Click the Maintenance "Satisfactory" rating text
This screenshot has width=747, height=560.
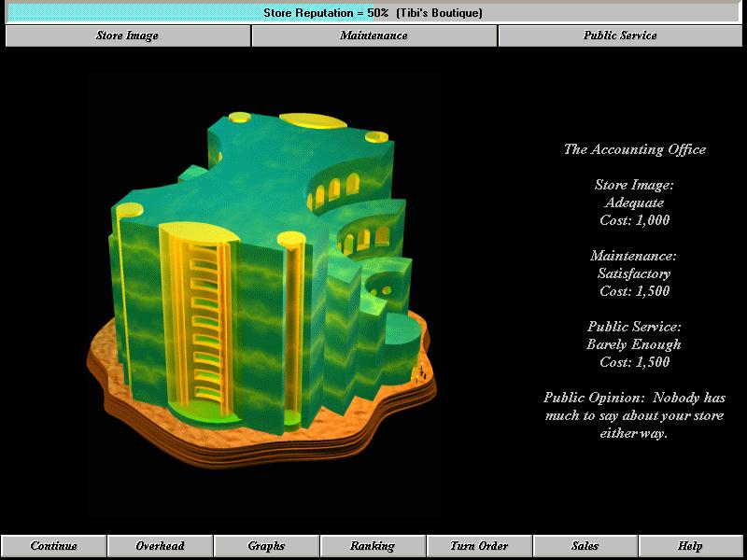coord(634,273)
